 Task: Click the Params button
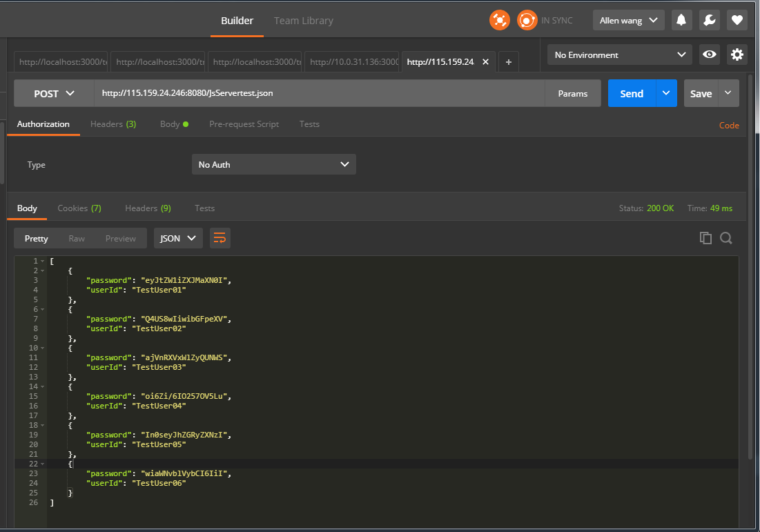click(572, 94)
